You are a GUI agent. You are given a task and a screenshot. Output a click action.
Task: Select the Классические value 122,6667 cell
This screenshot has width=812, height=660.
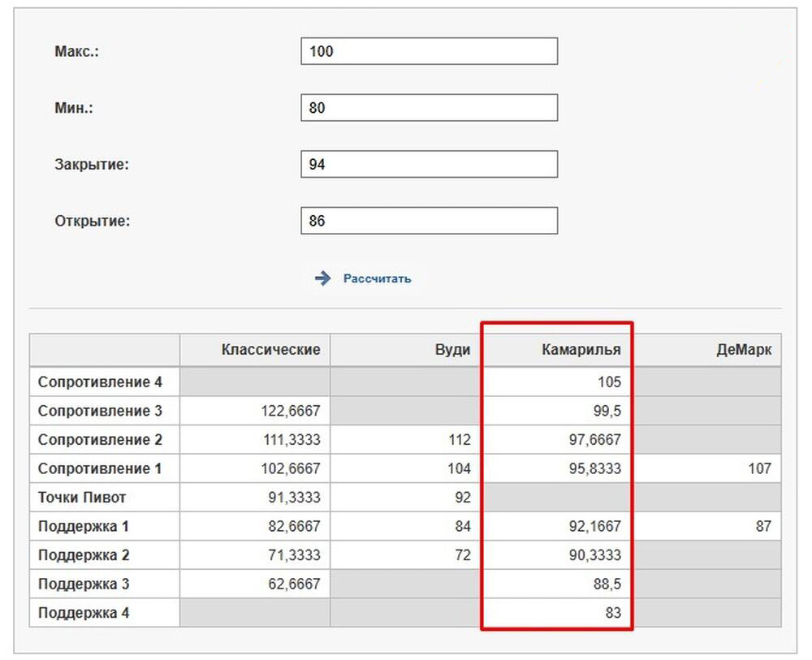pyautogui.click(x=255, y=411)
